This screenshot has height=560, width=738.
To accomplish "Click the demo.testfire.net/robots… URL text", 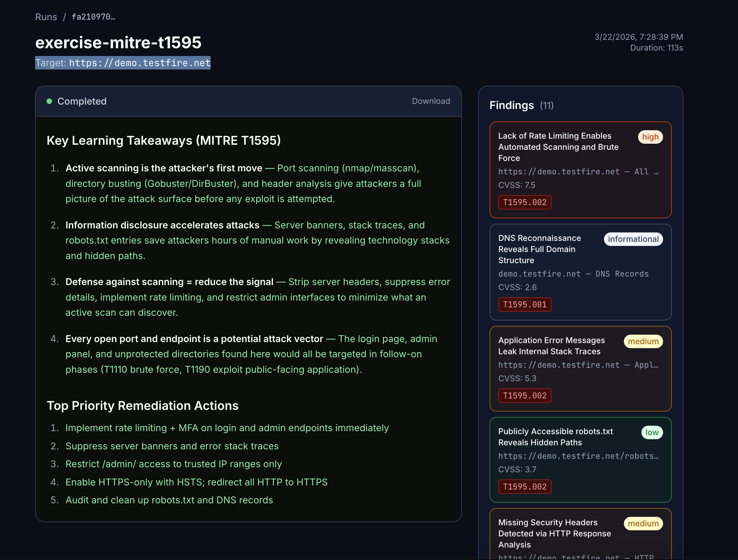I will click(x=578, y=456).
